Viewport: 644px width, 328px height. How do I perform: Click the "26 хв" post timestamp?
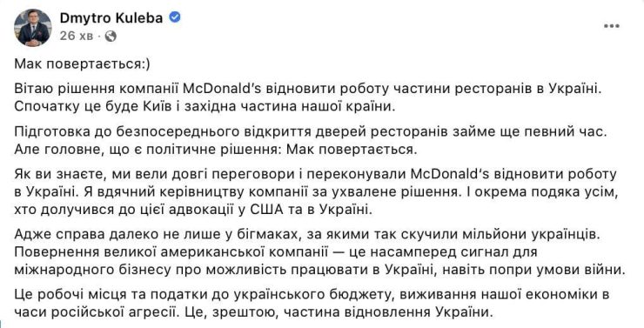pyautogui.click(x=76, y=37)
